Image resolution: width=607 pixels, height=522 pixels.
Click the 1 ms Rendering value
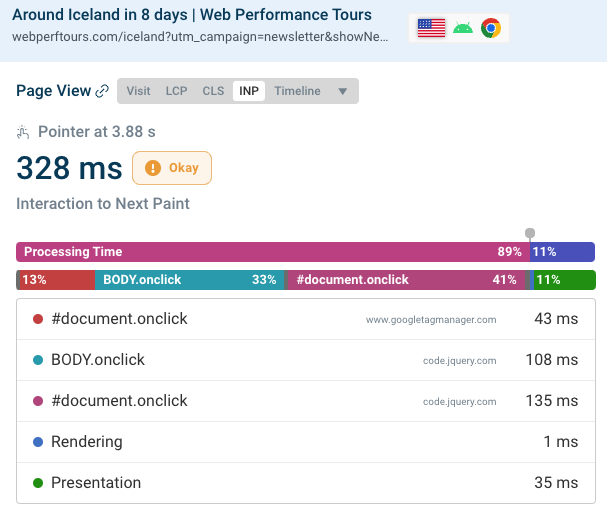click(x=561, y=442)
